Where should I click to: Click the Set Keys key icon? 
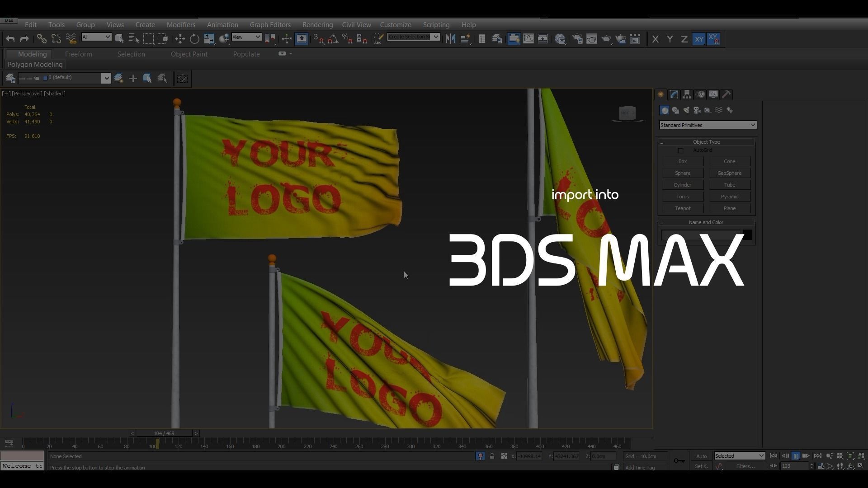click(x=679, y=461)
